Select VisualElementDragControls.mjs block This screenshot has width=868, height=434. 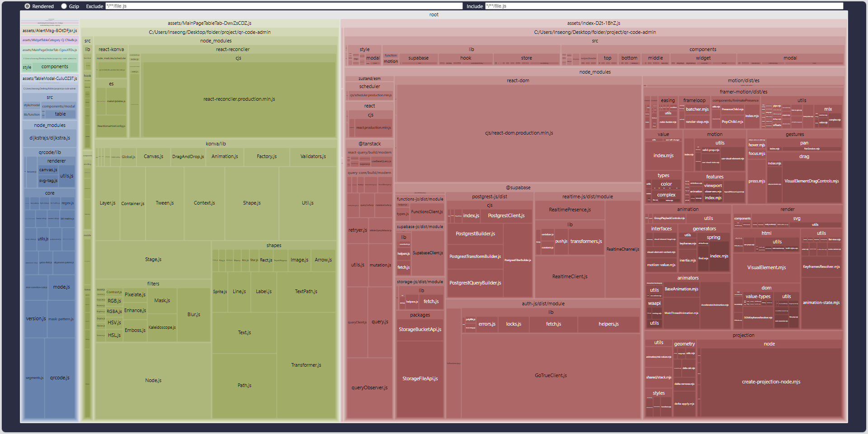click(x=811, y=182)
